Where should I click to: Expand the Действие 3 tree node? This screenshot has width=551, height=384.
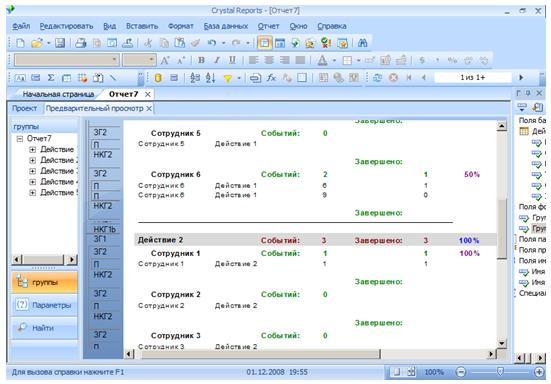(x=33, y=171)
